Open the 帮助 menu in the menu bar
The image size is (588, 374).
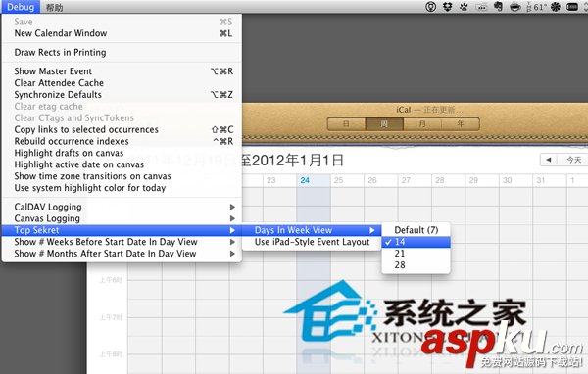pos(54,7)
